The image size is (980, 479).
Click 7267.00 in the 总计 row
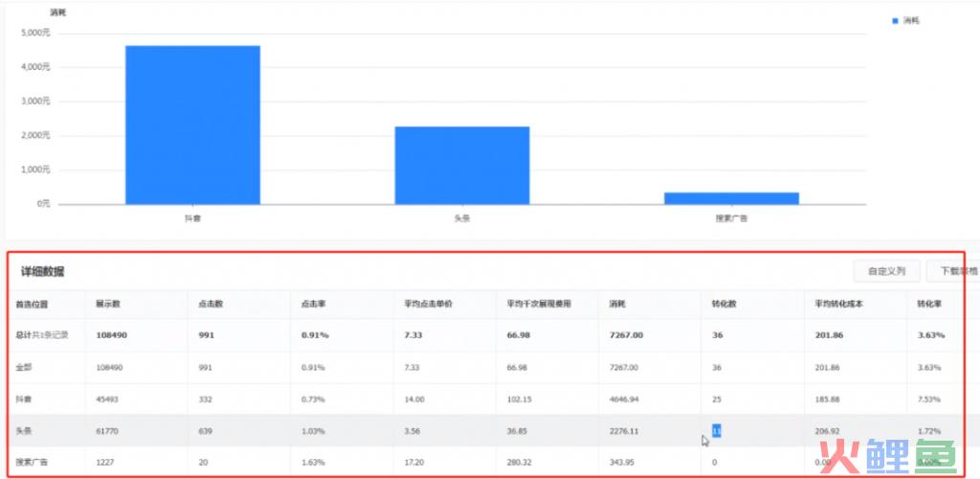(x=626, y=335)
